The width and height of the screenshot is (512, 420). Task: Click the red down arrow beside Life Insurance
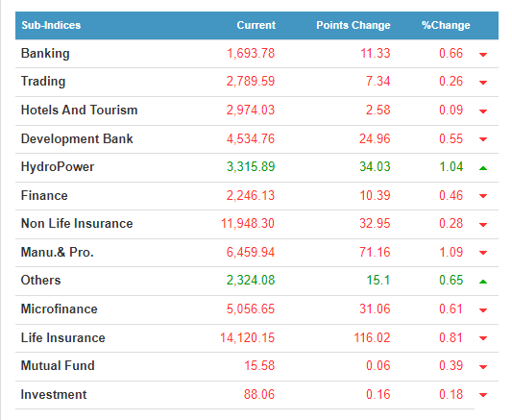[483, 338]
